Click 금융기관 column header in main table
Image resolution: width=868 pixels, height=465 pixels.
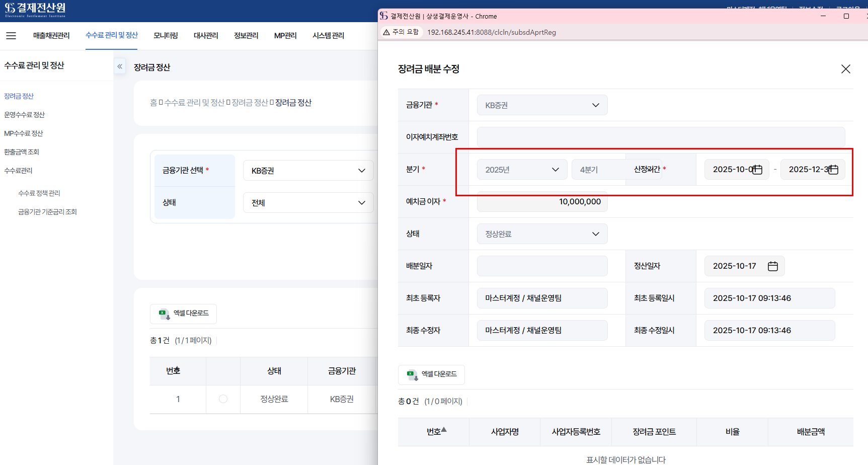(342, 371)
